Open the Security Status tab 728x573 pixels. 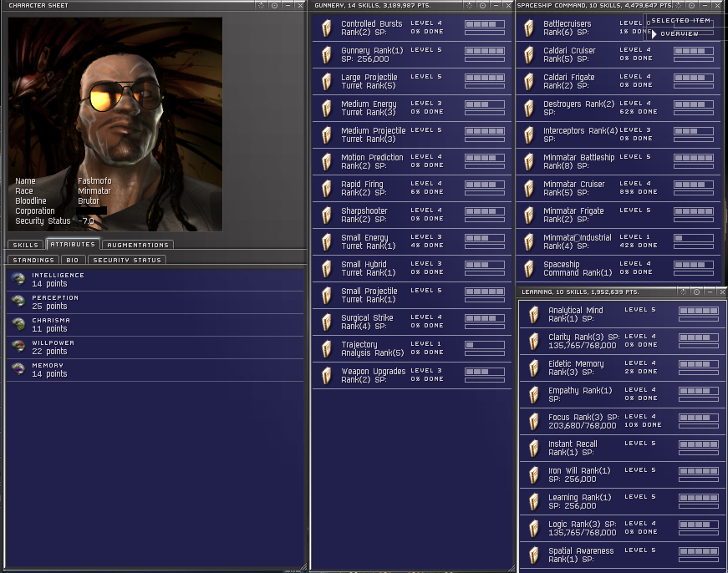coord(127,261)
